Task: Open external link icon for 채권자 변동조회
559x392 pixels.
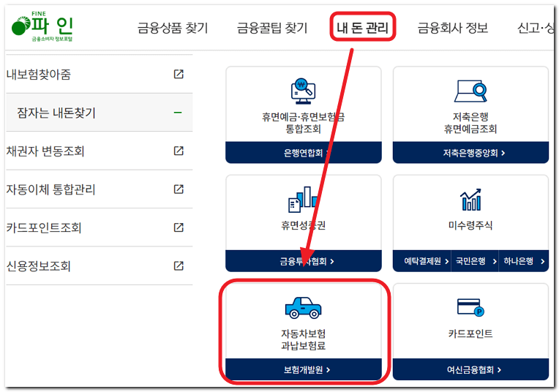Action: pos(179,151)
